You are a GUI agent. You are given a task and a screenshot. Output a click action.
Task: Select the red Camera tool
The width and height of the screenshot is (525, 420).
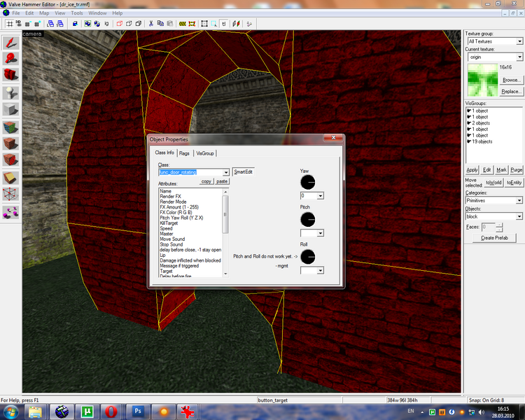[x=10, y=74]
